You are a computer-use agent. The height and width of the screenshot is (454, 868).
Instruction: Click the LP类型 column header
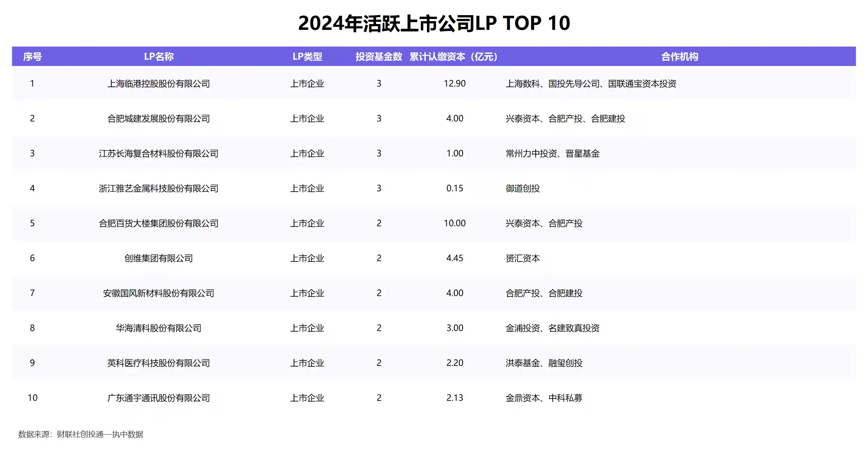307,57
